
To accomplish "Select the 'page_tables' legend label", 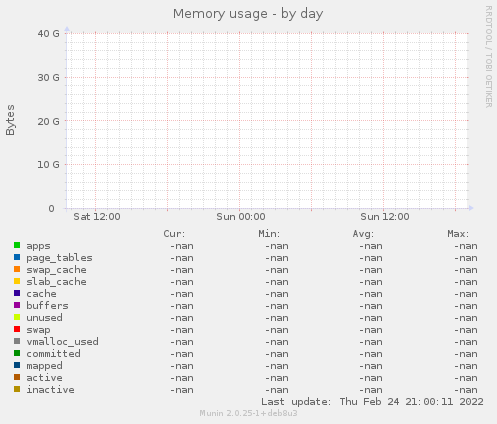I will (x=59, y=258).
